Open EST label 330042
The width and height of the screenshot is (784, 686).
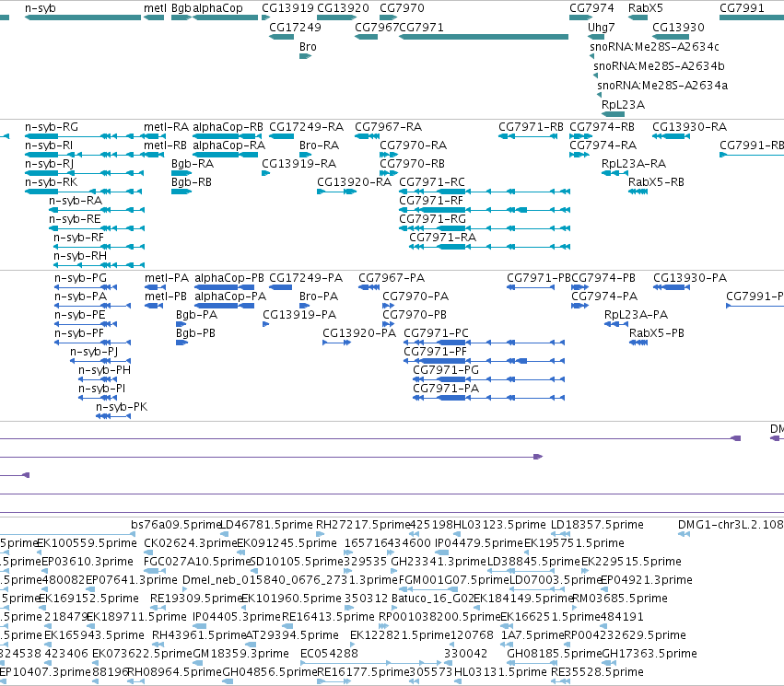[x=465, y=654]
